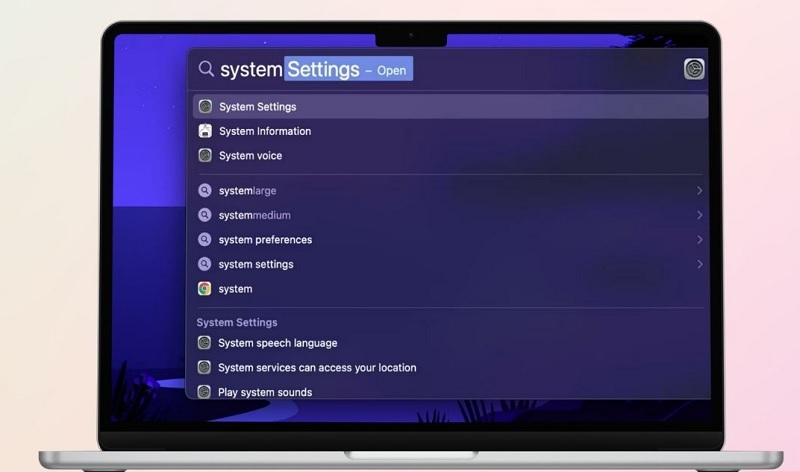
Task: Expand the systemmedium suggestion chevron
Action: tap(699, 215)
